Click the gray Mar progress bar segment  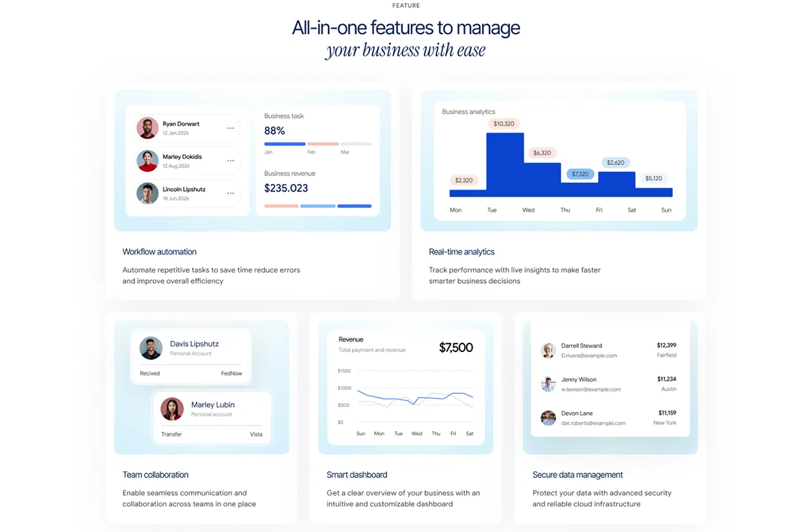[x=356, y=144]
